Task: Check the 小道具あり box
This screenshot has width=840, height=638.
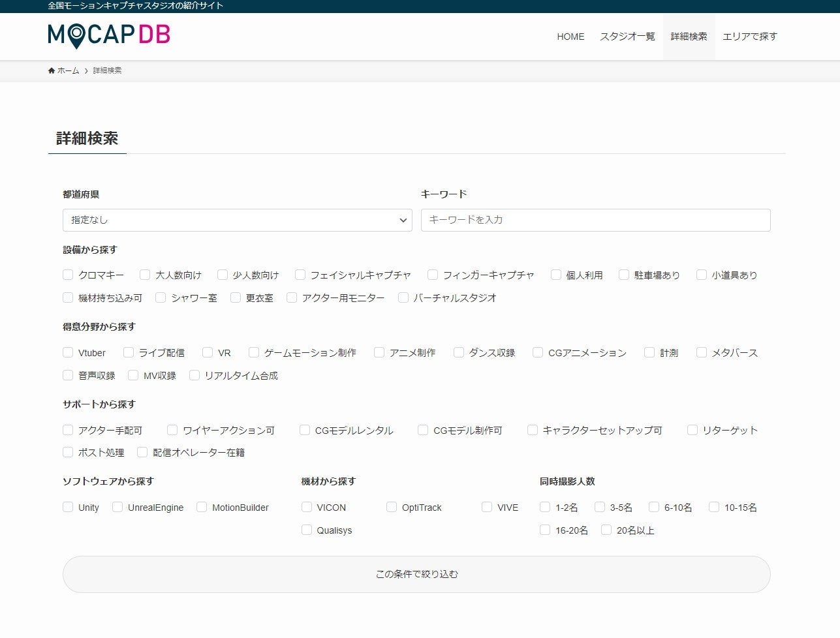Action: click(702, 275)
